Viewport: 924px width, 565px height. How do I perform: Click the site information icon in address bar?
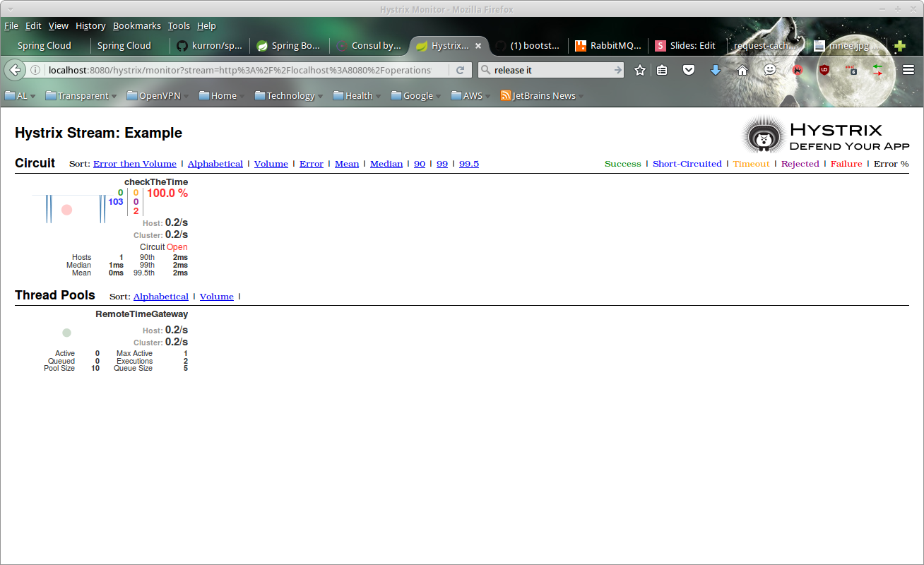[x=35, y=70]
